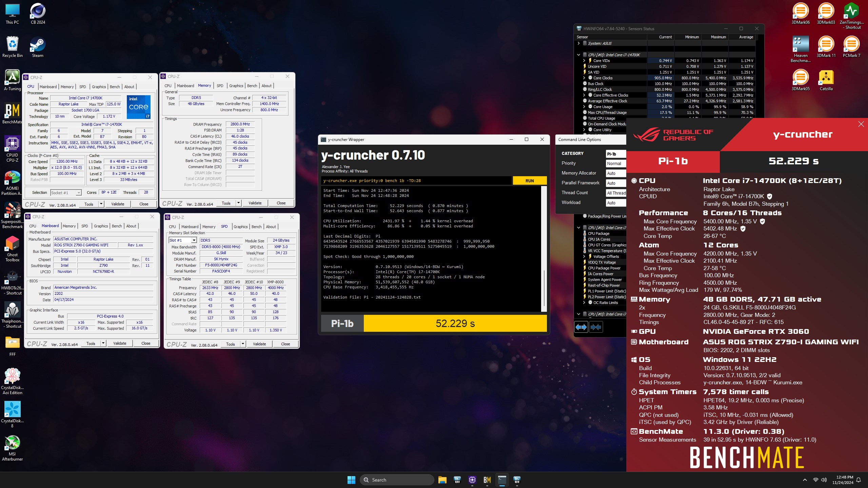Open Memory Allocator Auto dropdown
Viewport: 868px width, 488px height.
(x=616, y=173)
